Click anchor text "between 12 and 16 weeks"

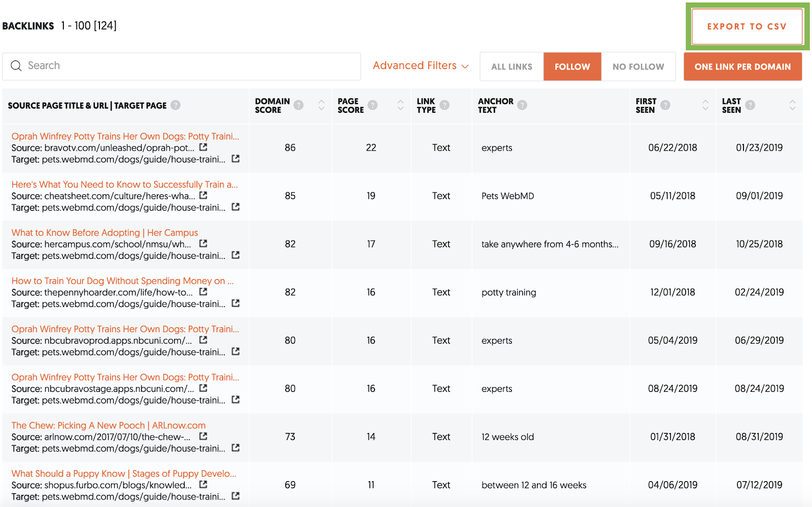(534, 485)
